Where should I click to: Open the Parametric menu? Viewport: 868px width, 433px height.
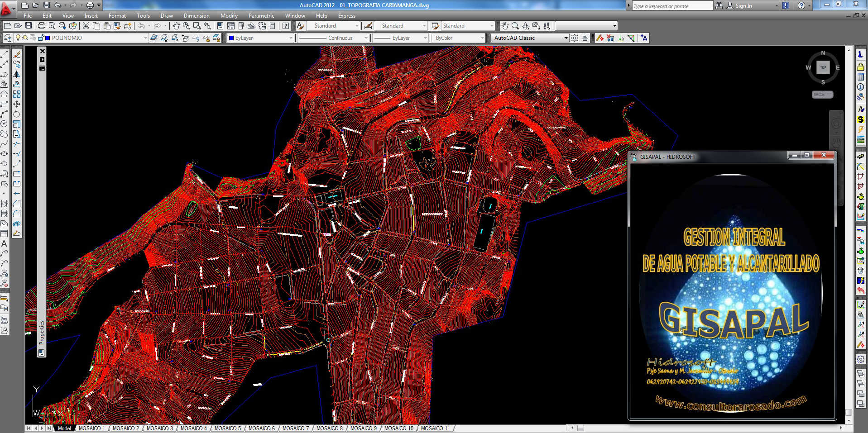coord(261,16)
